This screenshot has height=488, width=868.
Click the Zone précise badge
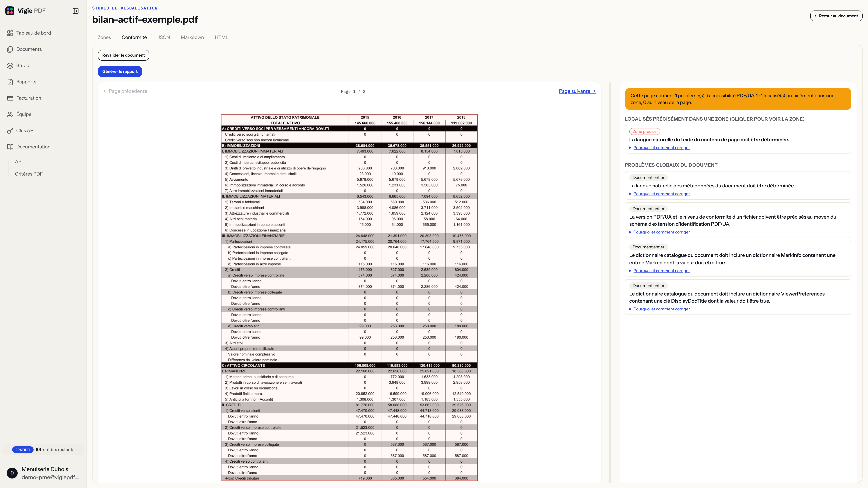644,132
